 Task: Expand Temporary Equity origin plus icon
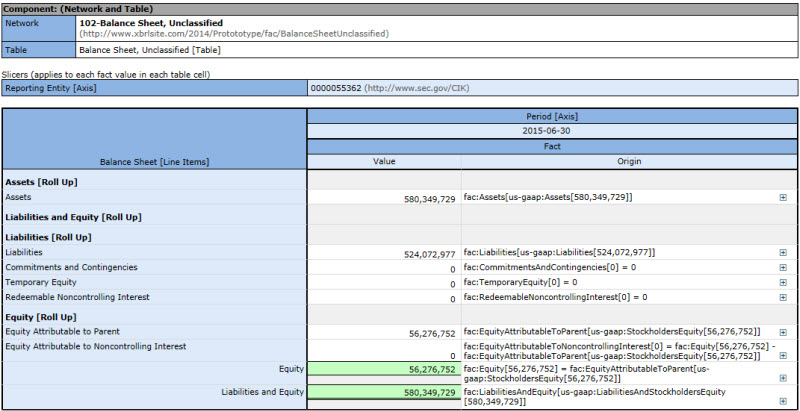(x=783, y=282)
